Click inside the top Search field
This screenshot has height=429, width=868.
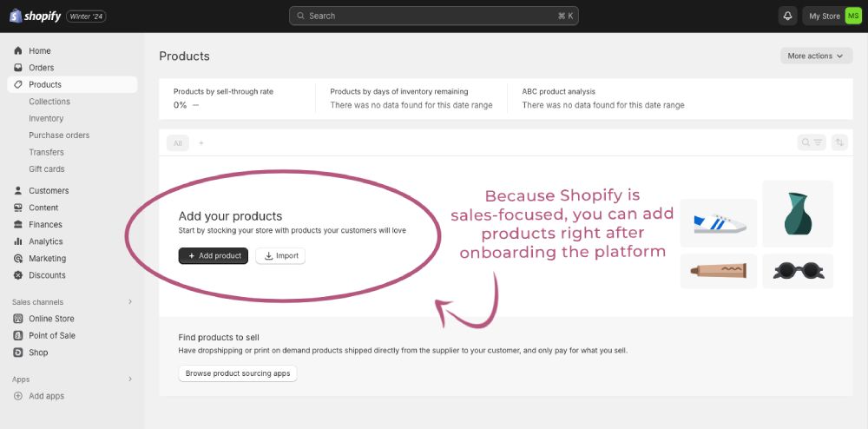tap(433, 16)
